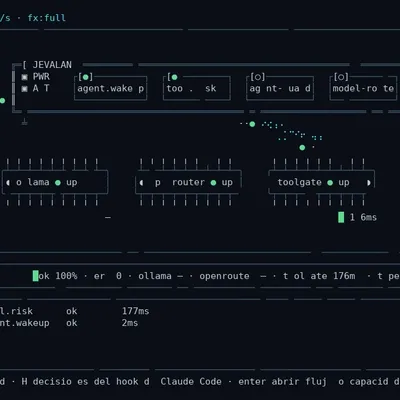The image size is (400, 400).
Task: Select the 'o lama' up chip
Action: pos(55,182)
